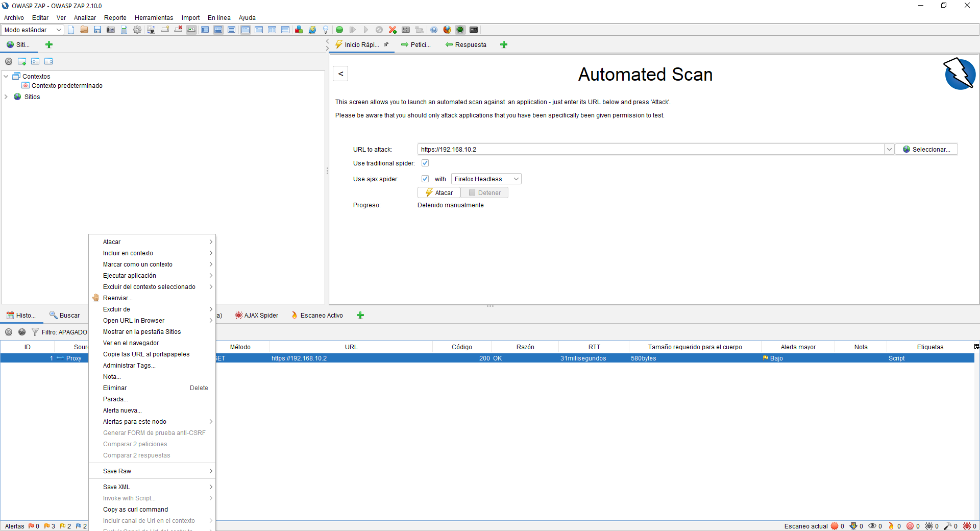This screenshot has width=980, height=531.
Task: Switch to the AJAX Spider tab
Action: click(x=256, y=315)
